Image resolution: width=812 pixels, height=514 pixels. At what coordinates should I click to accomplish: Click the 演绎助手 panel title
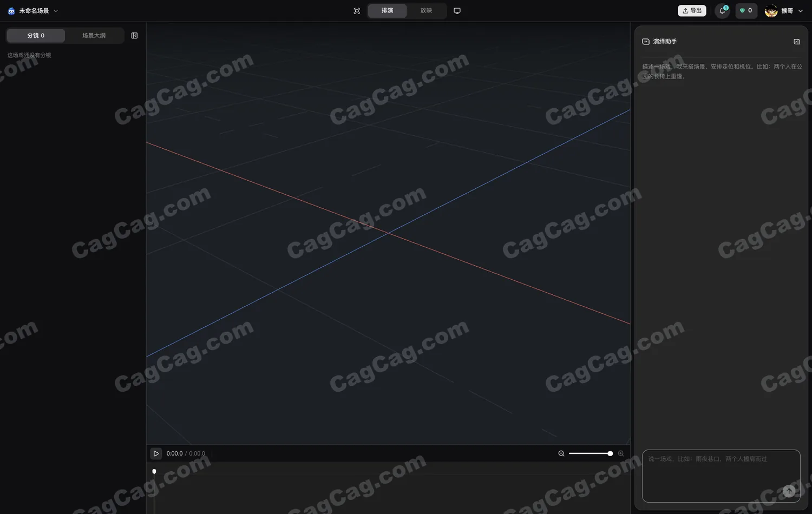665,42
